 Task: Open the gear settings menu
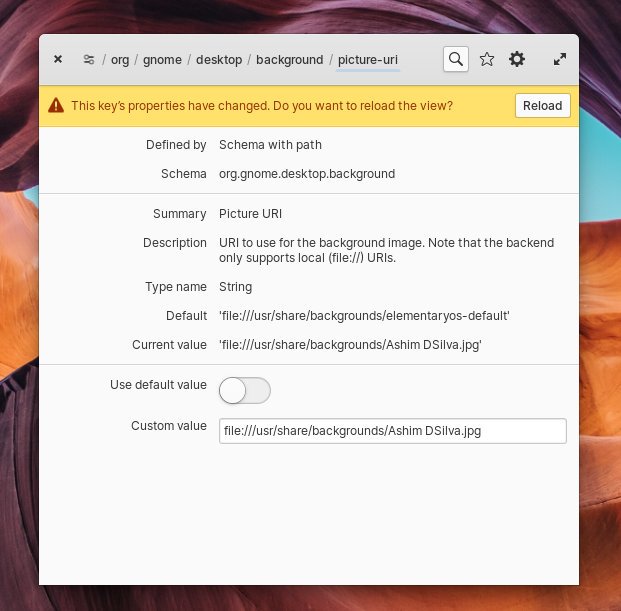point(517,59)
